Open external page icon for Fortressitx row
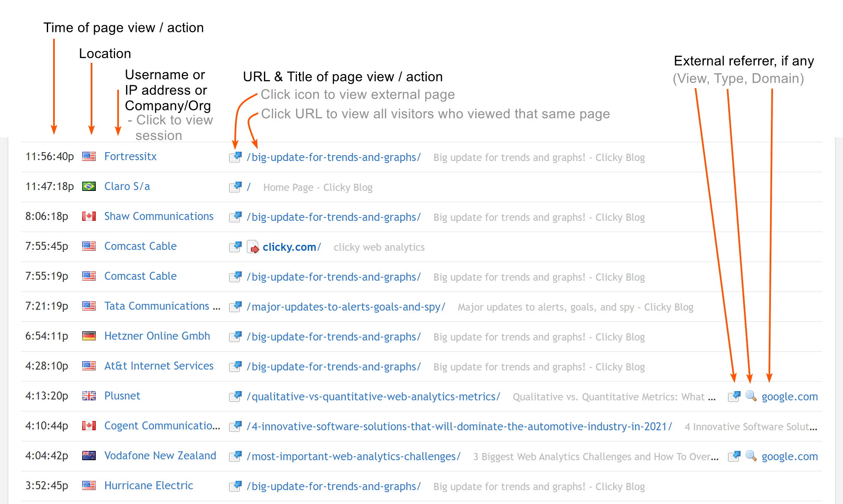This screenshot has width=843, height=504. click(x=235, y=157)
